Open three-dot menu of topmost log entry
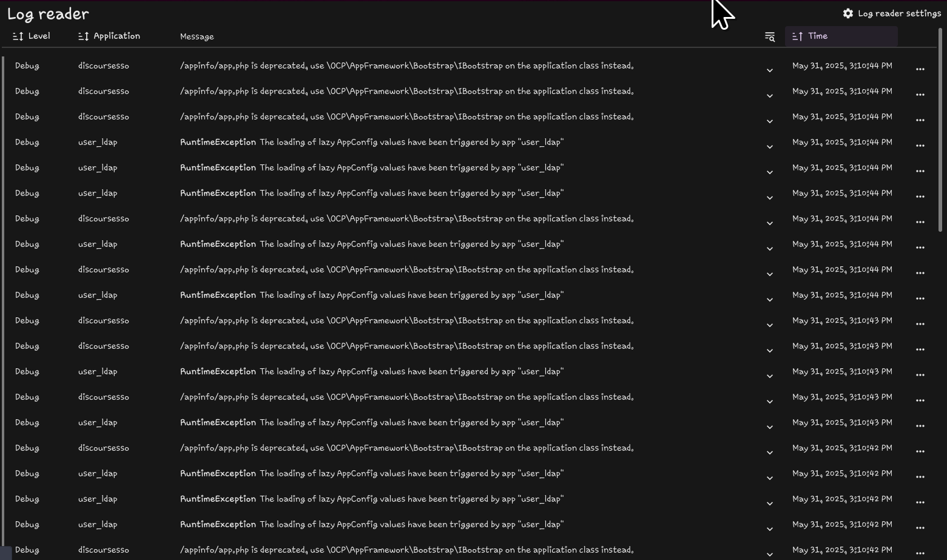Viewport: 947px width, 560px height. coord(920,69)
